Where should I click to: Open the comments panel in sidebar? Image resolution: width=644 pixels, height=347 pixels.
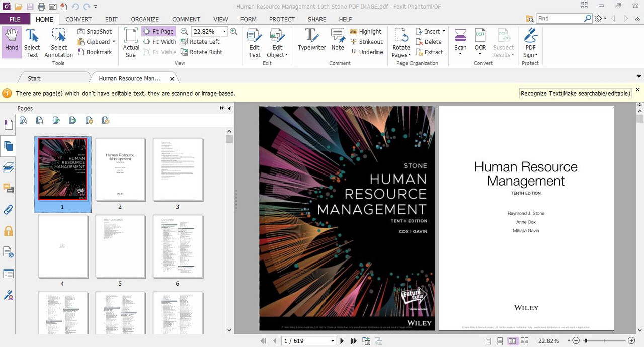pos(8,189)
